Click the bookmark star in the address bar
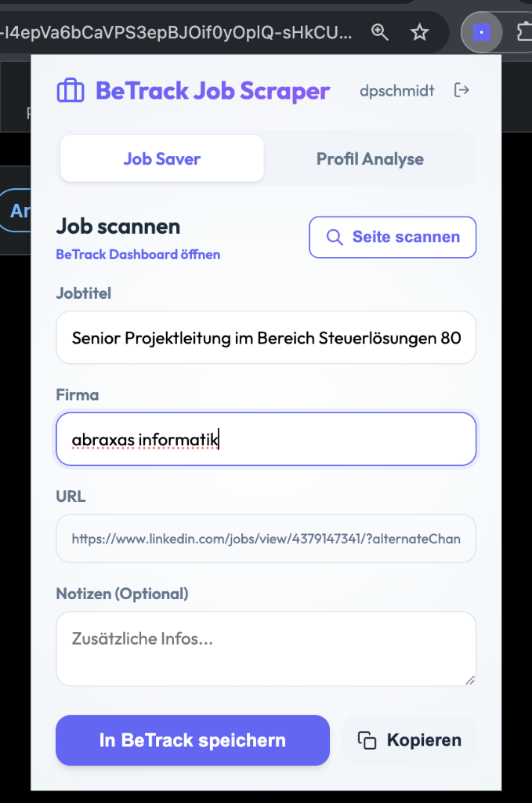 pos(420,32)
